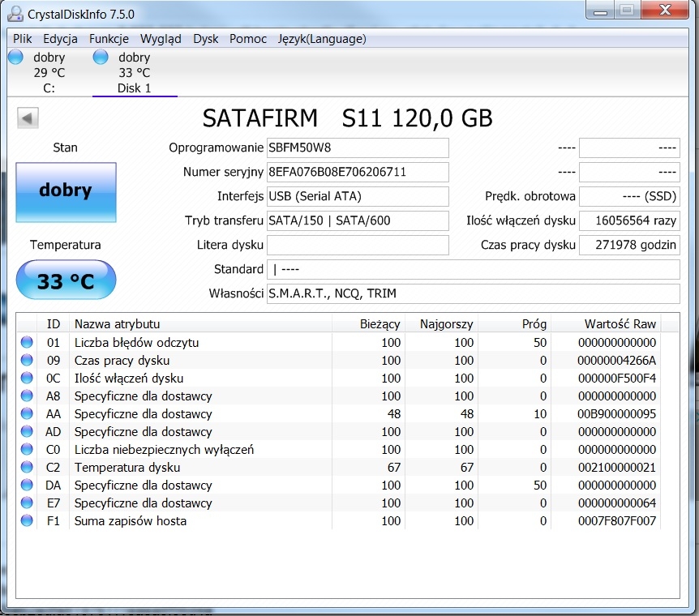This screenshot has width=699, height=616.
Task: Click the Disk 1 blue status orb
Action: pyautogui.click(x=101, y=57)
